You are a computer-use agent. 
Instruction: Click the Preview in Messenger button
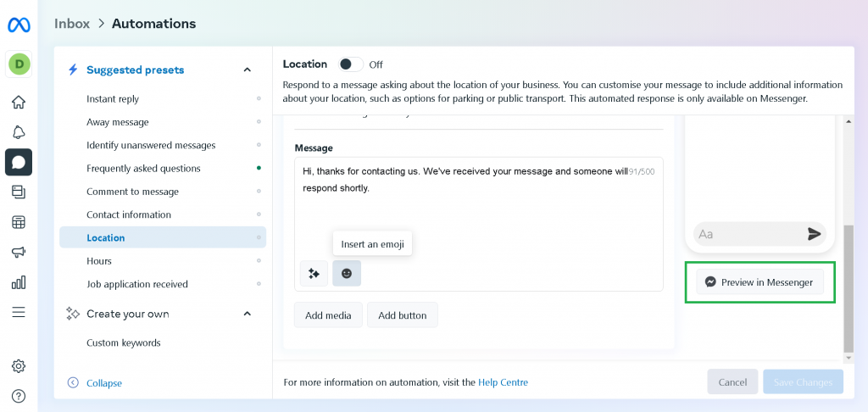point(759,282)
